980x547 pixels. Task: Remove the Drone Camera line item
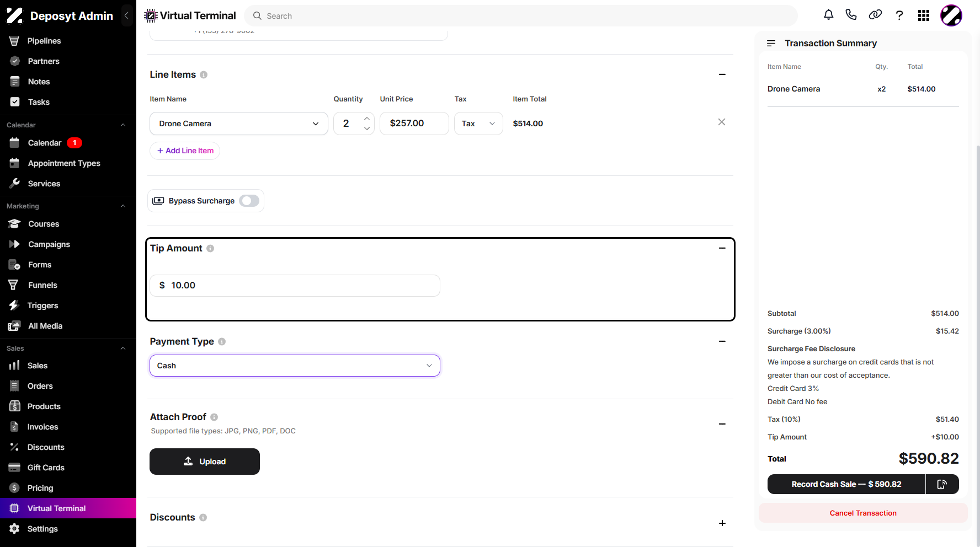722,122
